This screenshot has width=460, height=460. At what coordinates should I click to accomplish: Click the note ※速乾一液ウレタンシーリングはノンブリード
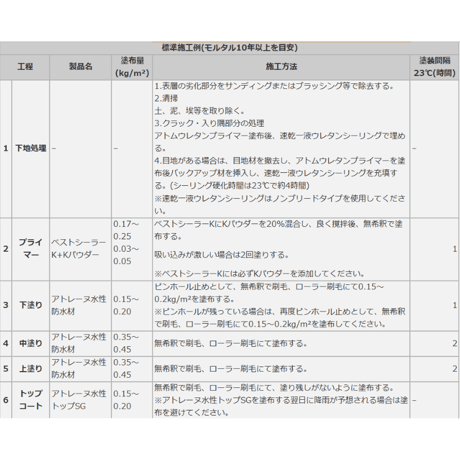tap(279, 204)
